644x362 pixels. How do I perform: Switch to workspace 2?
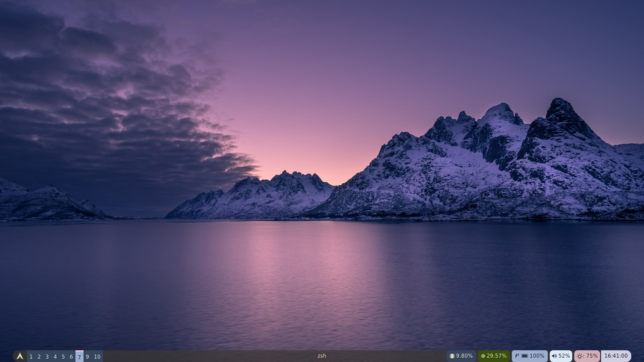(x=39, y=357)
